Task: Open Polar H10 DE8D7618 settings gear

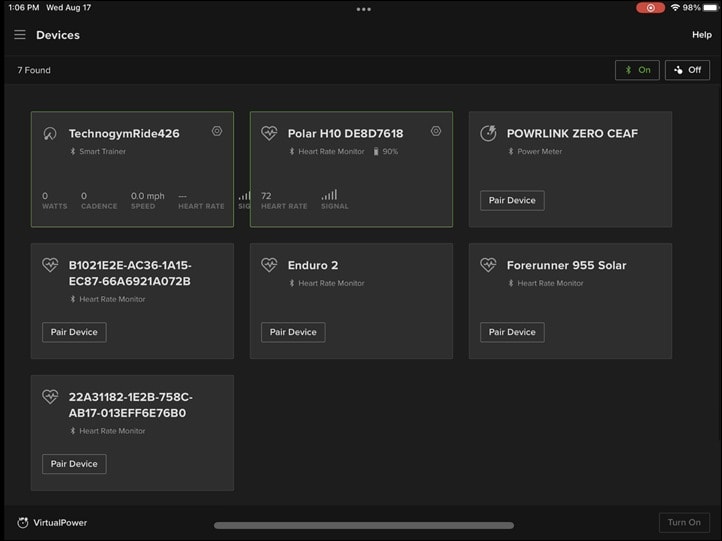Action: click(x=436, y=131)
